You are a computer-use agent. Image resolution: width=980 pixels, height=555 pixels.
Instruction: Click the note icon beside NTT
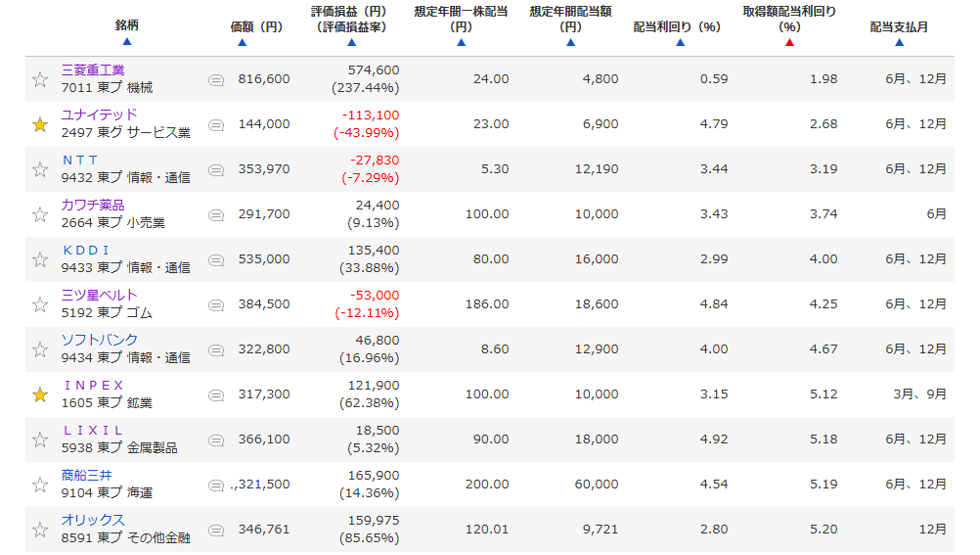pos(216,169)
